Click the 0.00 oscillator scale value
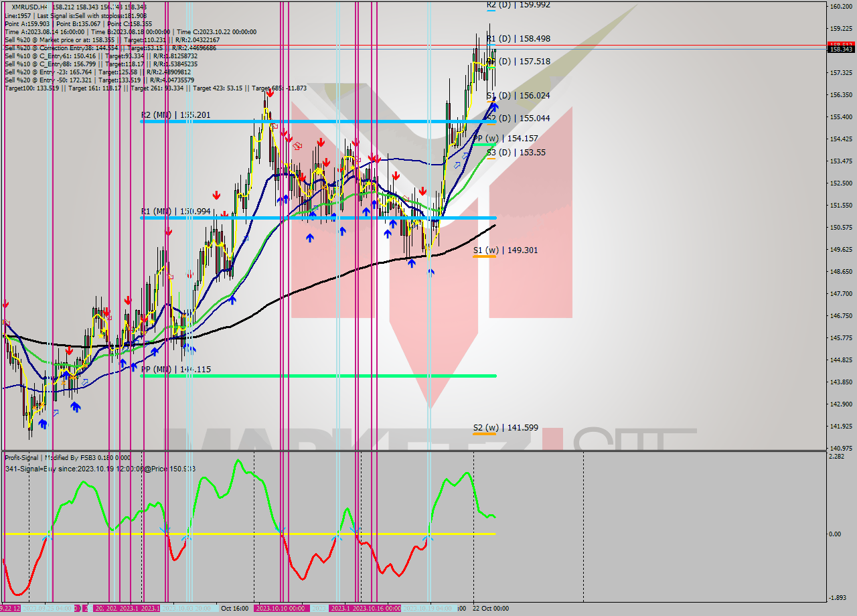 [x=836, y=534]
